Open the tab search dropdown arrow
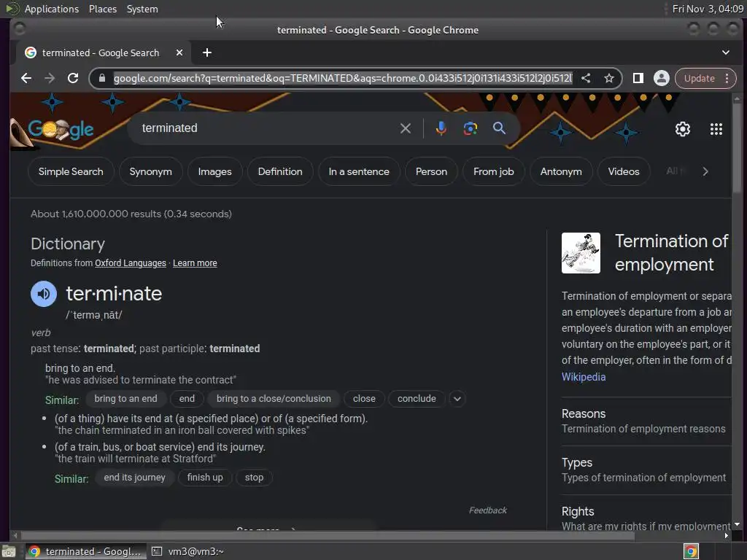747x560 pixels. coord(726,52)
